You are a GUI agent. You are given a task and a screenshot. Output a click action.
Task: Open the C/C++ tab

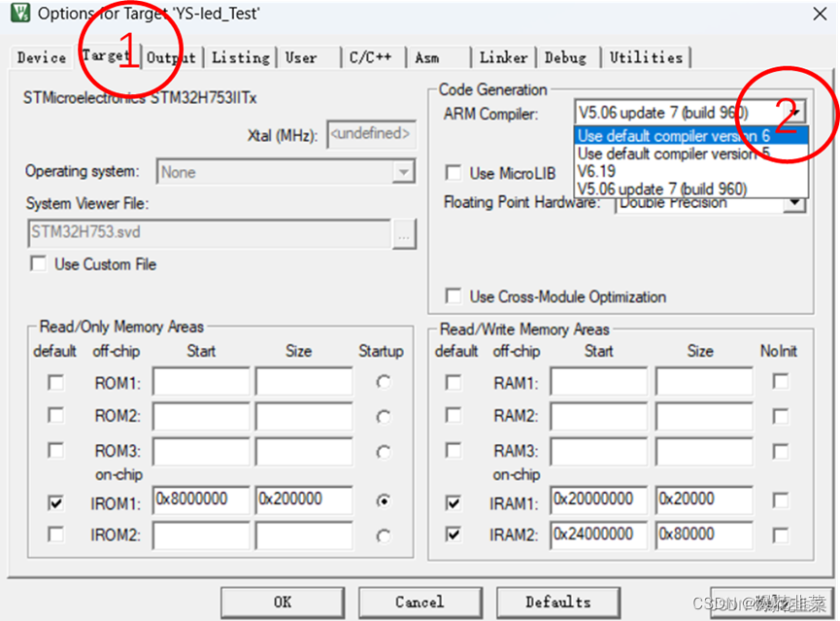pyautogui.click(x=371, y=56)
